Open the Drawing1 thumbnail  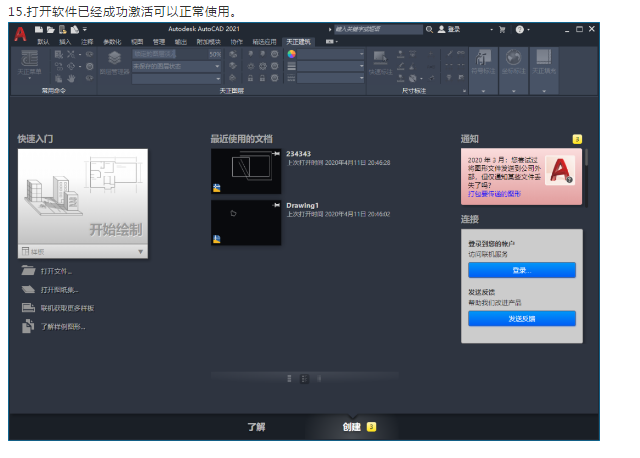pyautogui.click(x=246, y=222)
